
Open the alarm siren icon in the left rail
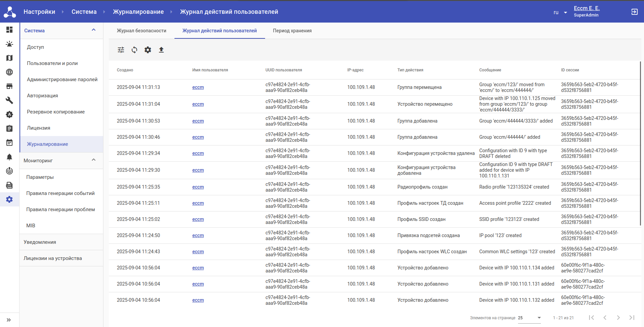click(9, 44)
